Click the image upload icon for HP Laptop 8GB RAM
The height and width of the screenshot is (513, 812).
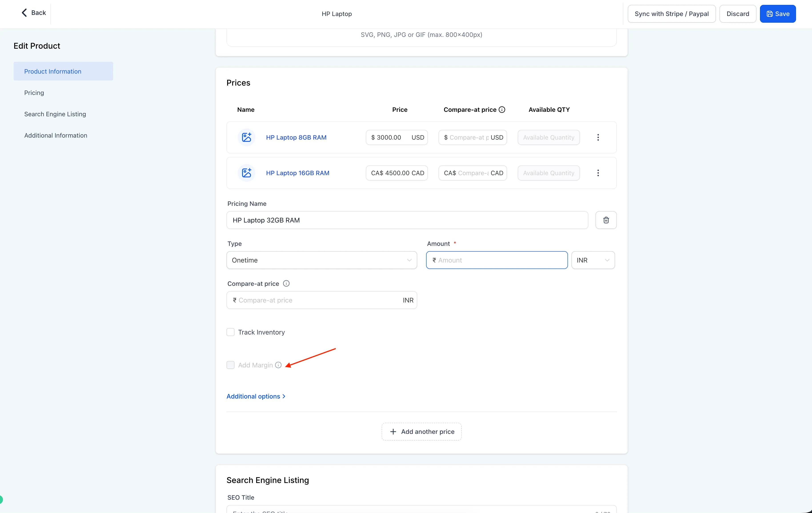247,137
